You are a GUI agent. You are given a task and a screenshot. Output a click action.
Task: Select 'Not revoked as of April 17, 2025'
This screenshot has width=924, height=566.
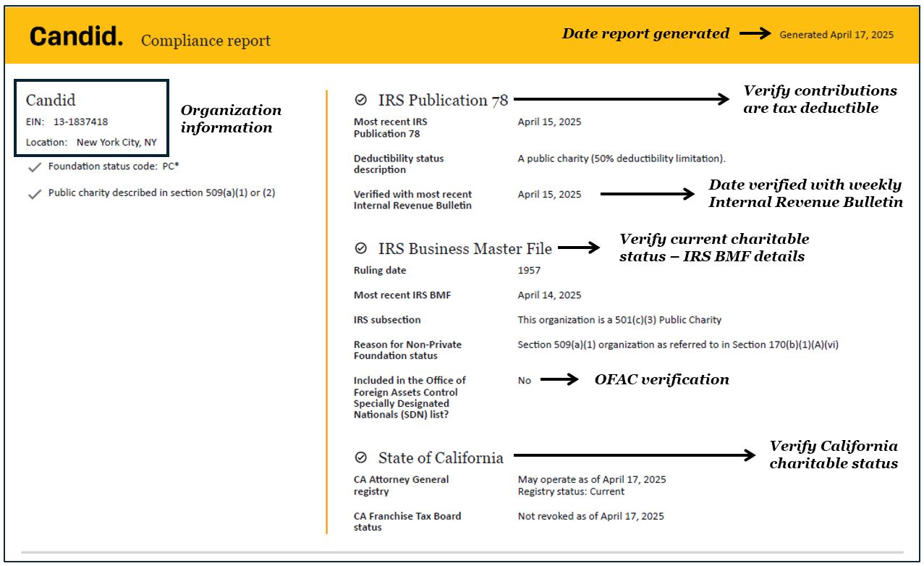pos(591,516)
